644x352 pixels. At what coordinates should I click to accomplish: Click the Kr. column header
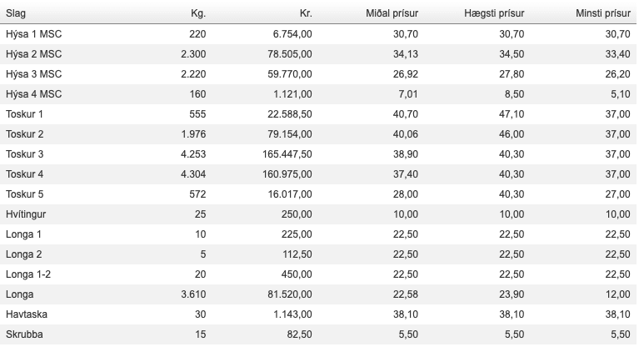click(x=305, y=13)
